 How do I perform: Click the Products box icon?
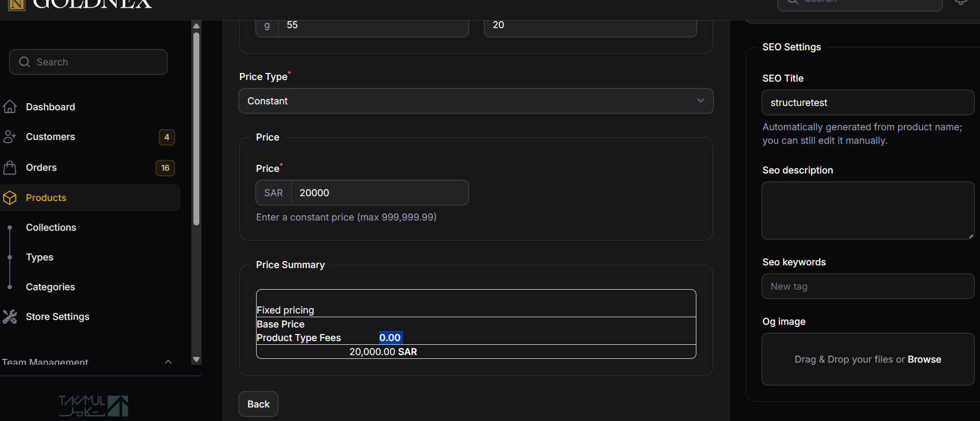(x=10, y=198)
